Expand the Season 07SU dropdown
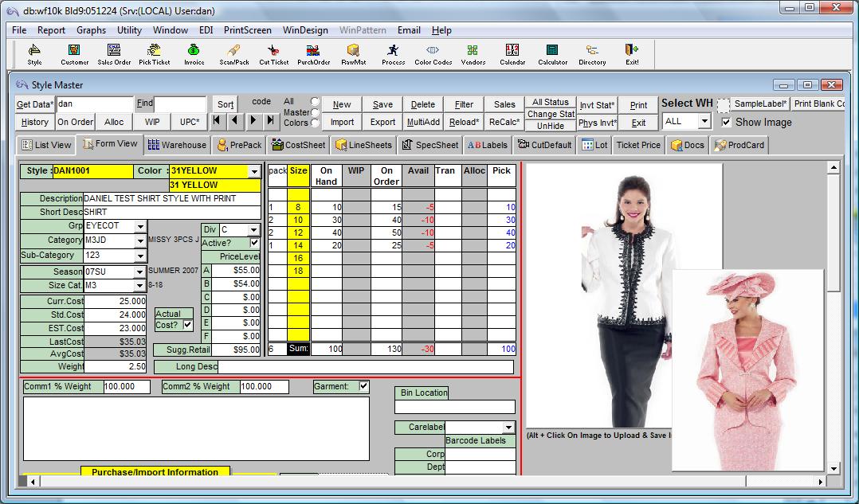Screen dimensions: 859x504 pyautogui.click(x=140, y=272)
